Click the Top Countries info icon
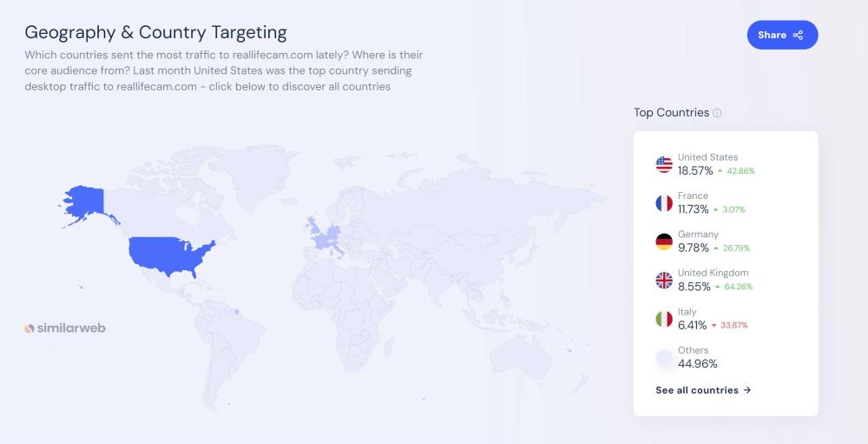 point(717,113)
